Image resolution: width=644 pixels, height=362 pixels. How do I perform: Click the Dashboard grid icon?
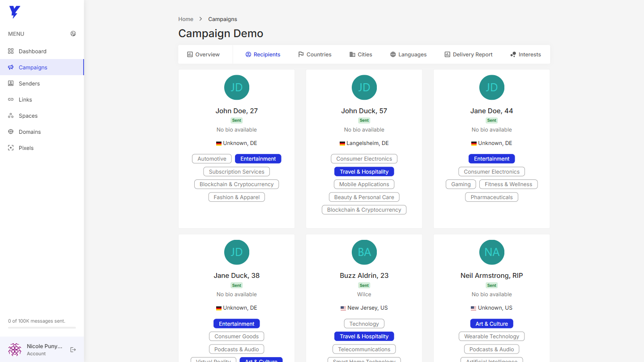[11, 51]
